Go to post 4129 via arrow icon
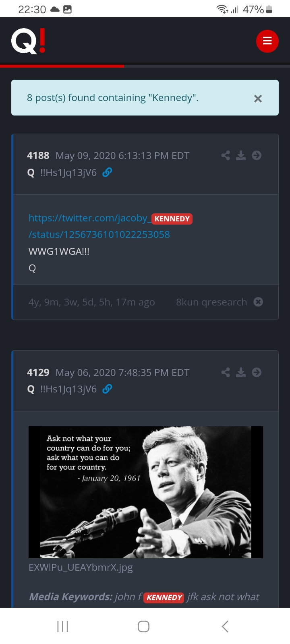The width and height of the screenshot is (290, 644). [257, 372]
